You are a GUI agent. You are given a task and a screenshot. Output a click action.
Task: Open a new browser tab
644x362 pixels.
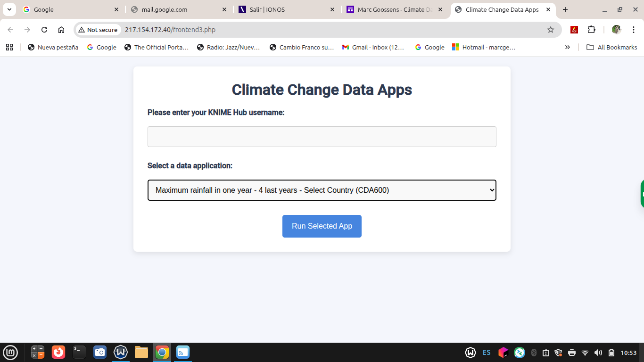tap(565, 9)
